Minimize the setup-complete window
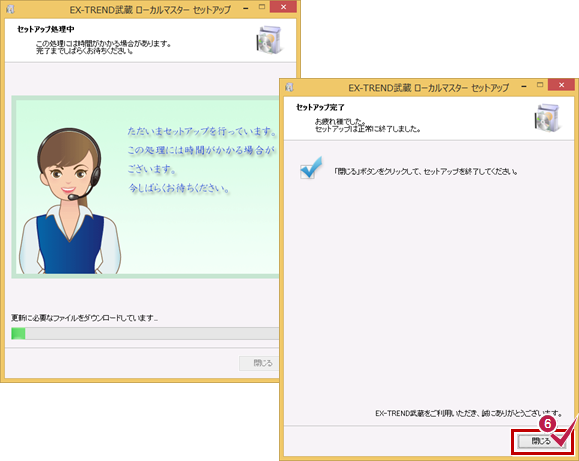Image resolution: width=579 pixels, height=461 pixels. coord(524,86)
